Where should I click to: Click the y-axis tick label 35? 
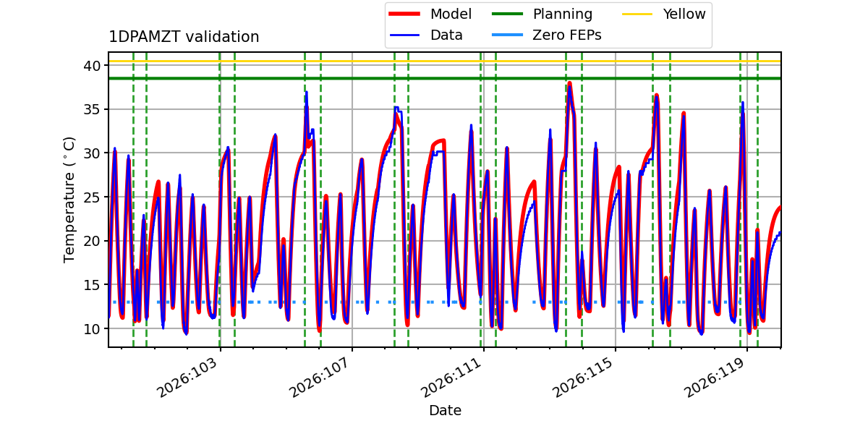coord(92,109)
